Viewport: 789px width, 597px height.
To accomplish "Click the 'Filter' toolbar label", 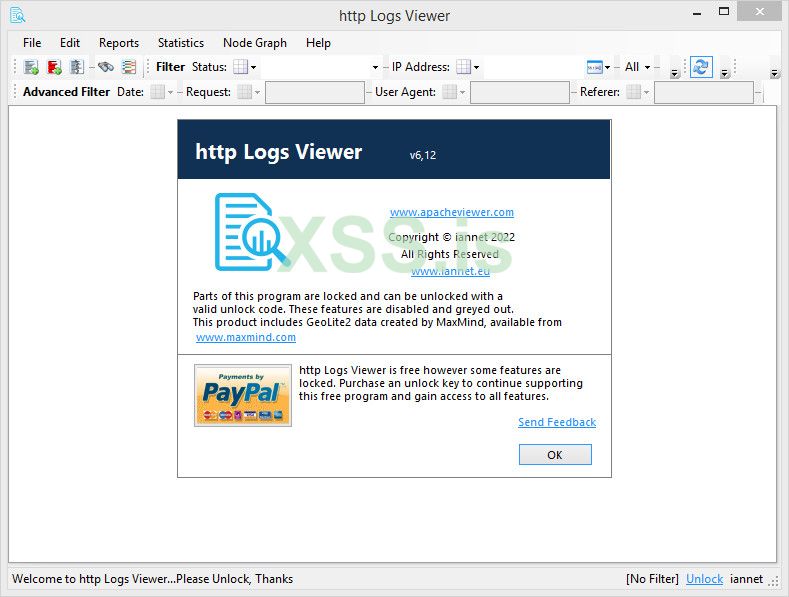I will tap(171, 66).
